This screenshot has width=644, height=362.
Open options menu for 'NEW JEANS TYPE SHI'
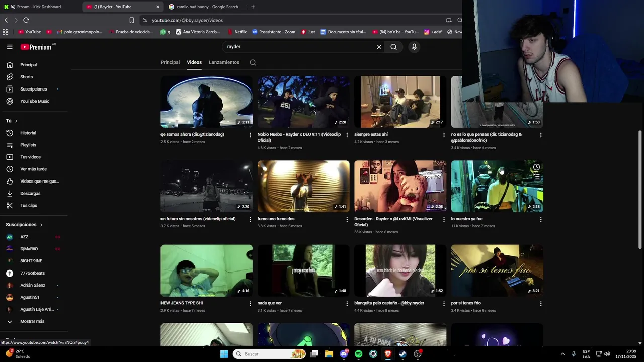250,304
